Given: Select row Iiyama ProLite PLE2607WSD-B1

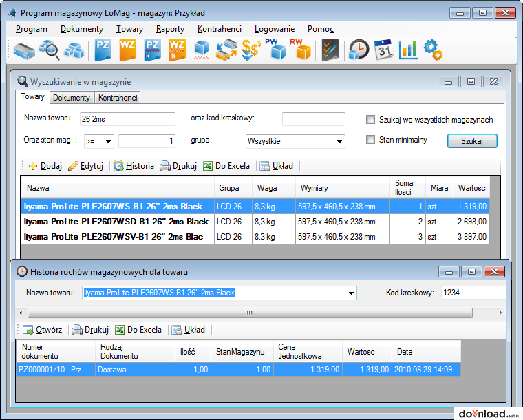Looking at the screenshot, I should point(255,222).
